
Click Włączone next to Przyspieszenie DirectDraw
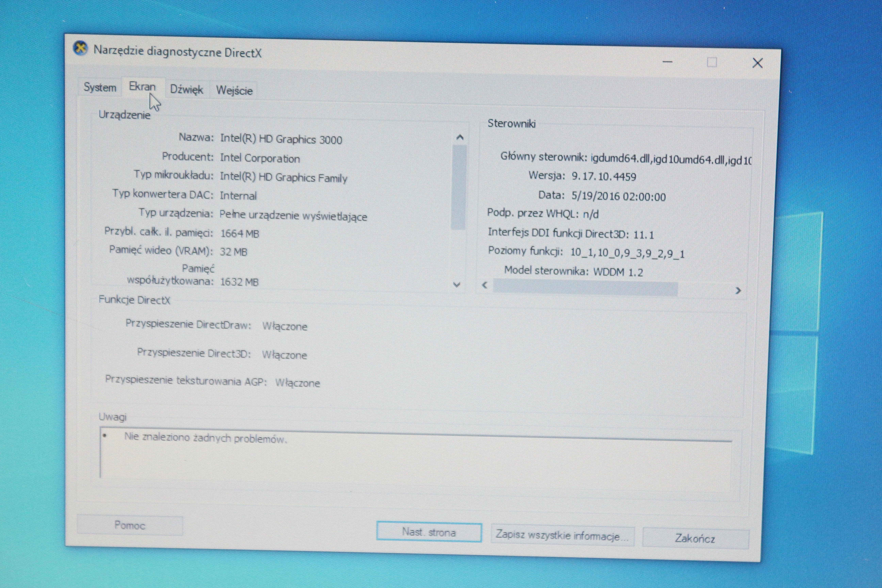click(x=285, y=326)
